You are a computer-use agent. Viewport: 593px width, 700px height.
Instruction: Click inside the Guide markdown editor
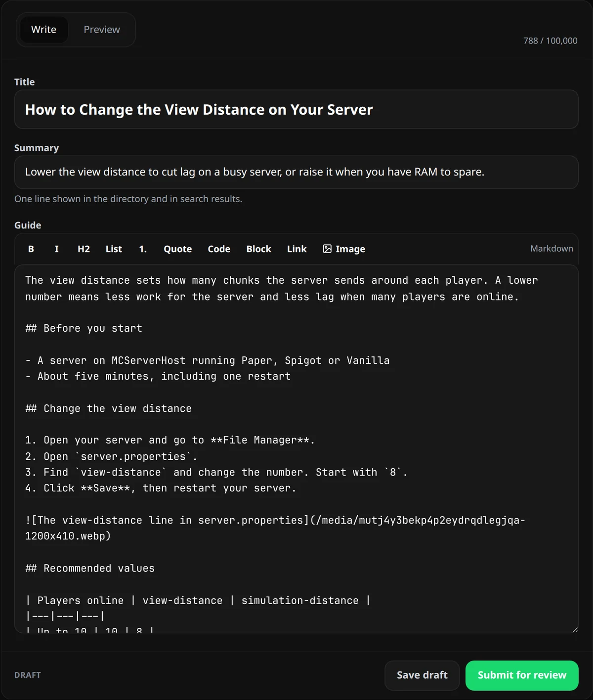pos(296,449)
